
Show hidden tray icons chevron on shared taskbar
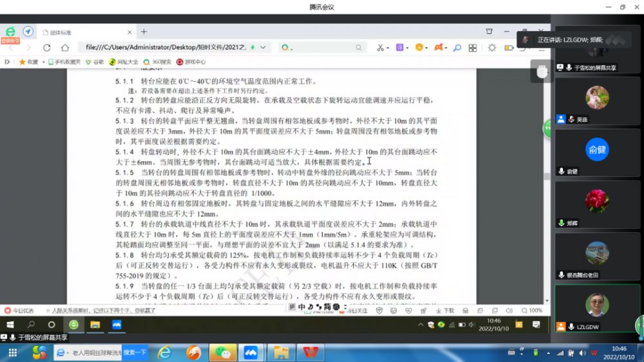point(421,325)
